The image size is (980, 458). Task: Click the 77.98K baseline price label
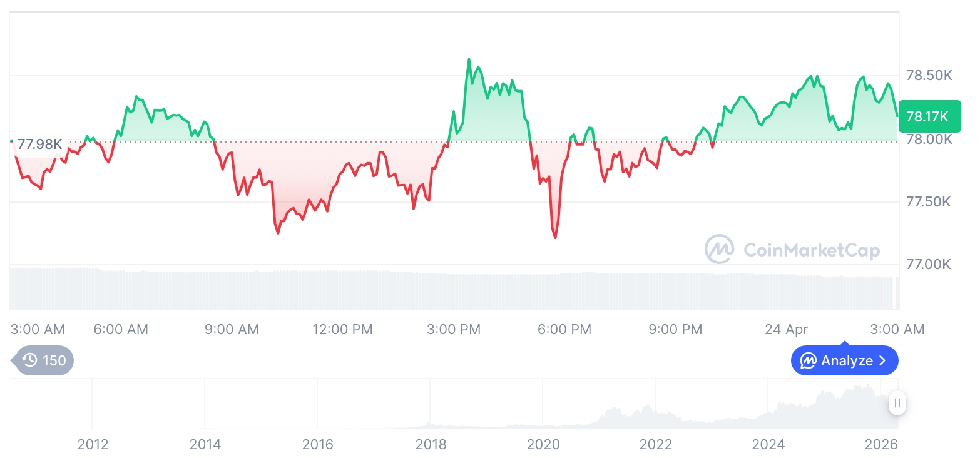pyautogui.click(x=39, y=145)
